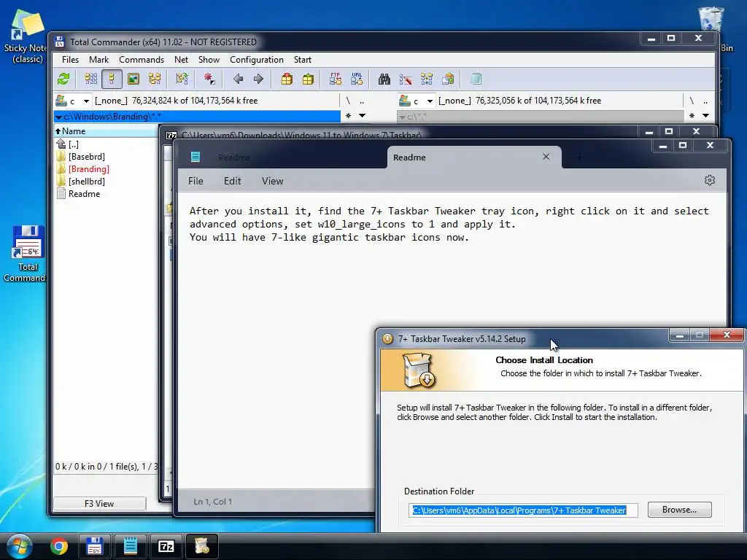Click the green Reread source refresh icon
The height and width of the screenshot is (560, 747).
[x=63, y=79]
